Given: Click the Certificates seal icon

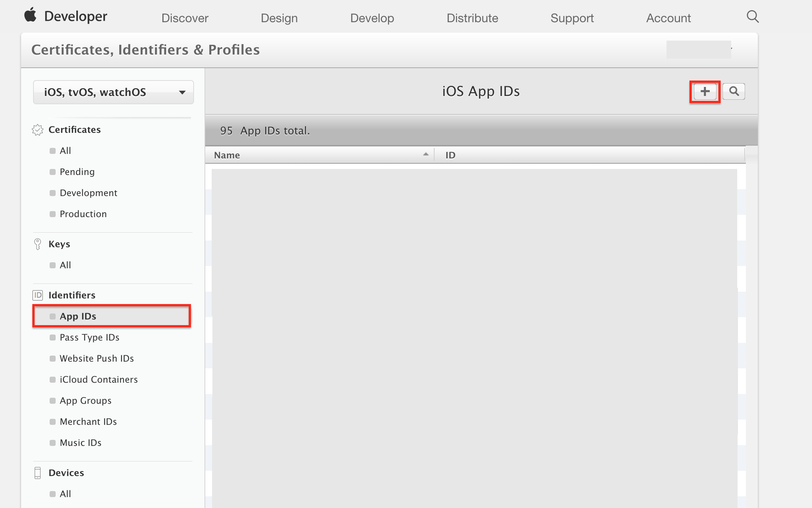Looking at the screenshot, I should (38, 130).
